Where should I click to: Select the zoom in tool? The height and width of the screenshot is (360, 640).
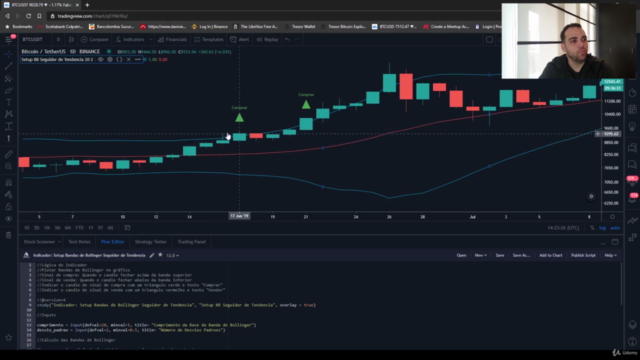9,166
